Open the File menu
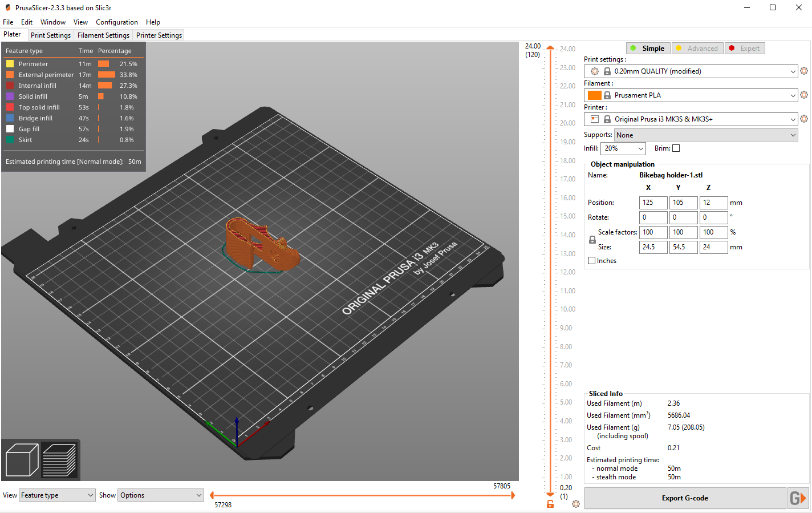 point(8,22)
